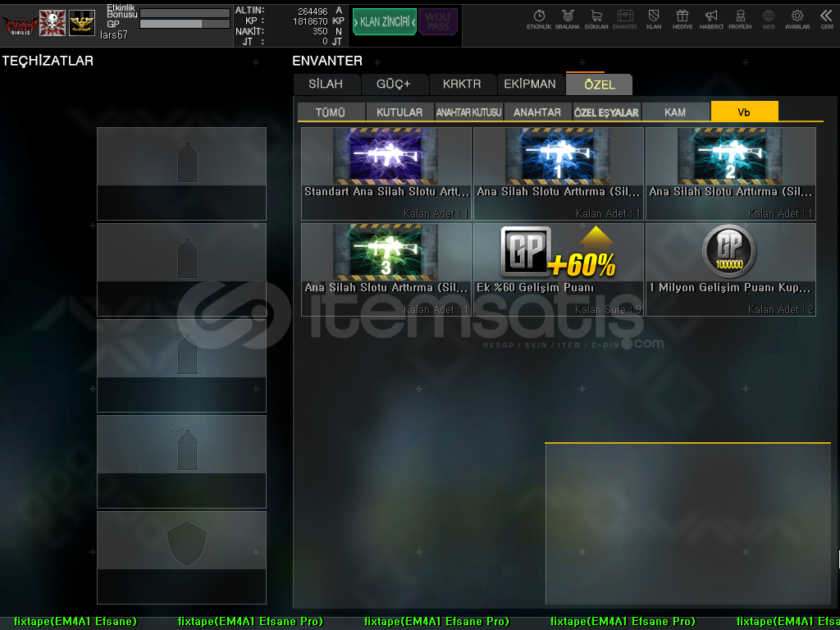Click the KLAN ZİNCİRİ button
Screen dimensions: 840x630
[x=385, y=22]
